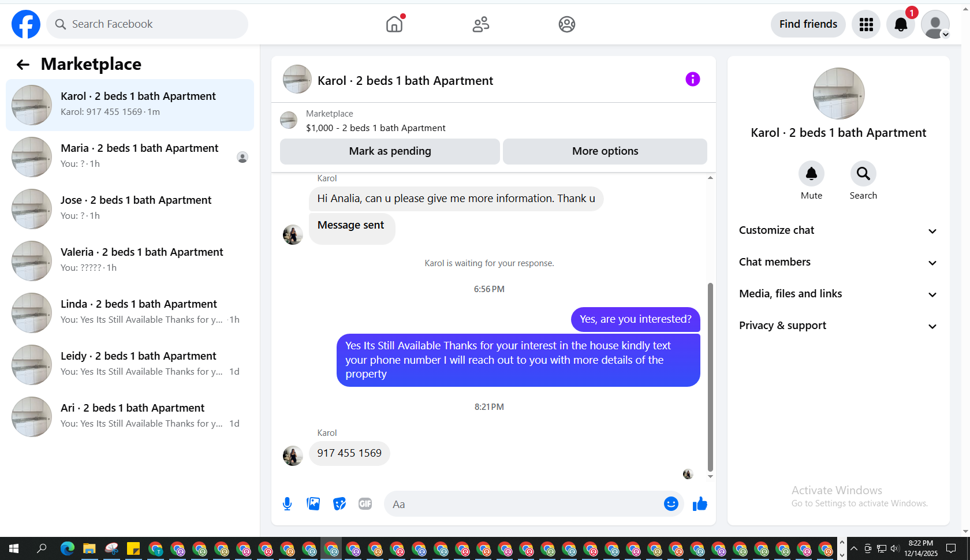Viewport: 970px width, 560px height.
Task: Choose a sticker icon
Action: pos(339,504)
